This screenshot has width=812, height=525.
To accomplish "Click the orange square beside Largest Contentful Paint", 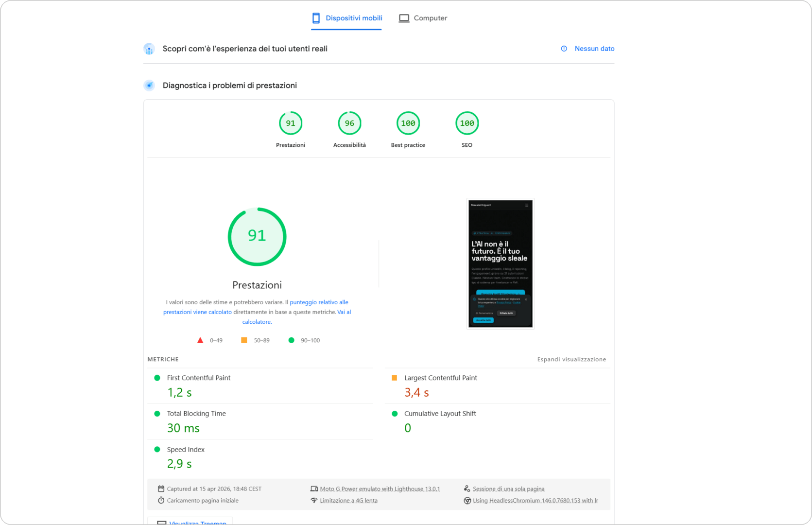I will 394,378.
